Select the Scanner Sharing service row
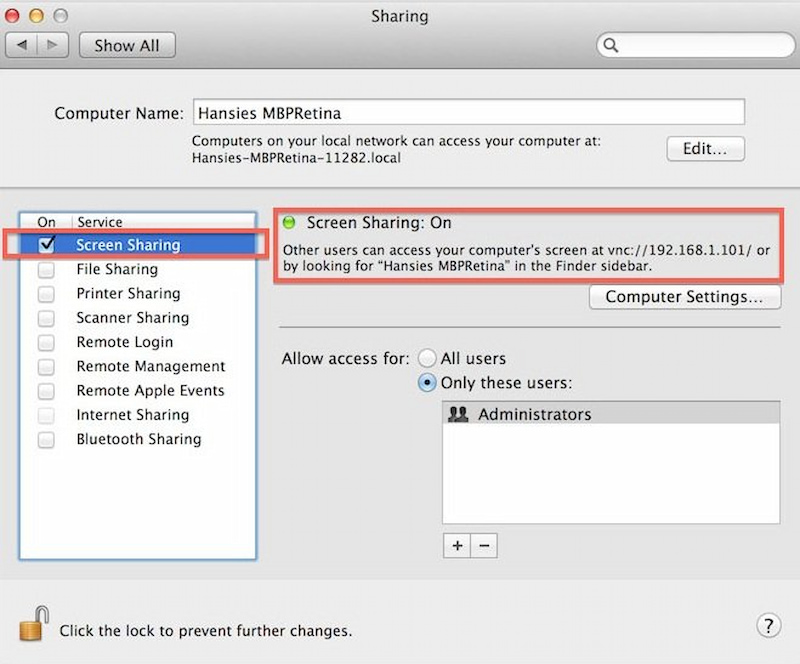The image size is (800, 664). (x=138, y=318)
